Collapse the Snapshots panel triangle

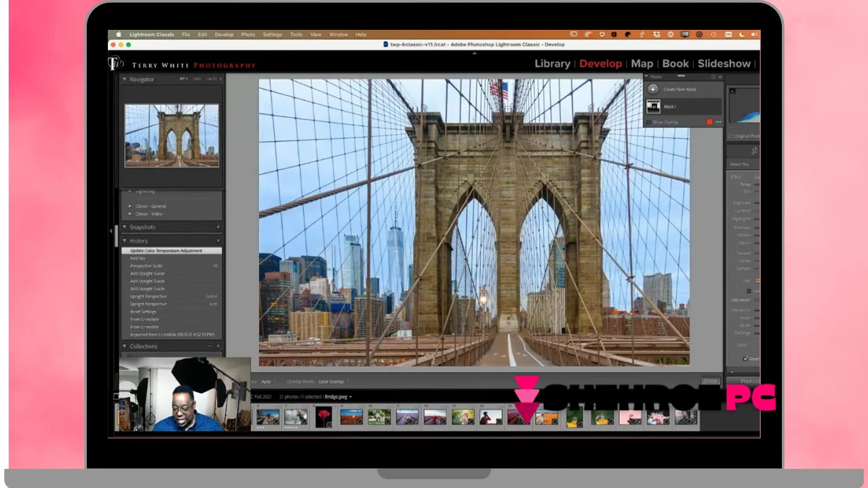click(x=125, y=227)
